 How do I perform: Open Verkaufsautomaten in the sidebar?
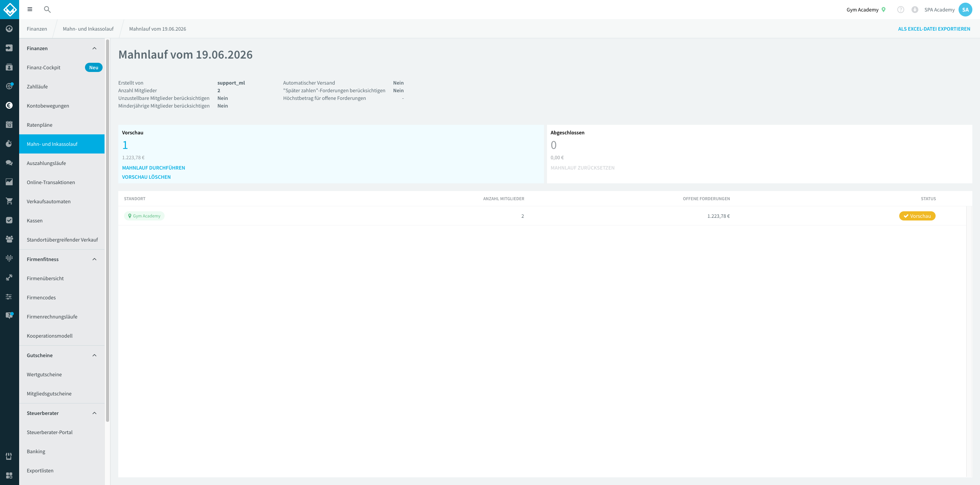[62, 201]
